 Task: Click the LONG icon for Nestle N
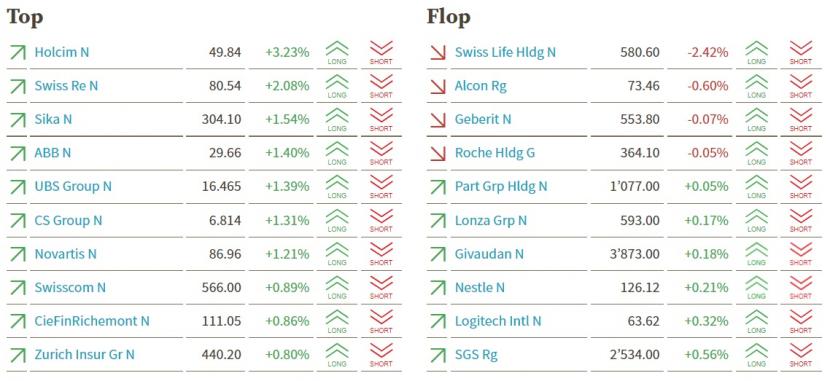tap(756, 288)
